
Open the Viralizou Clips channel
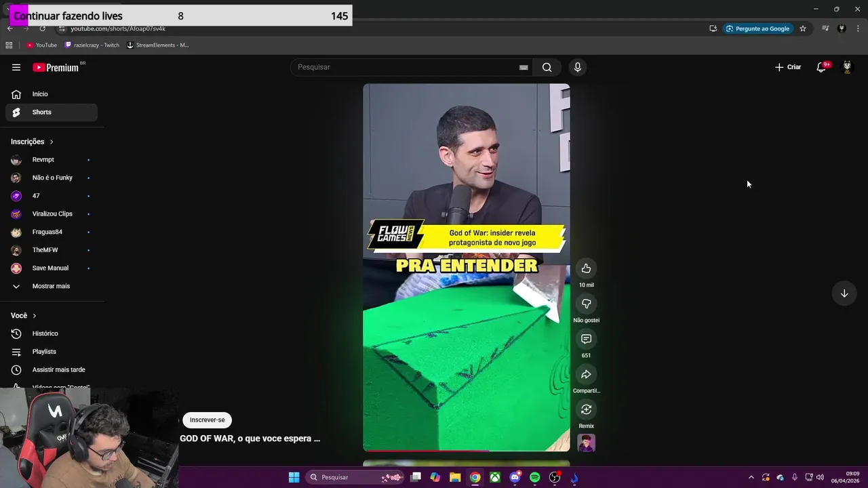[x=52, y=213]
